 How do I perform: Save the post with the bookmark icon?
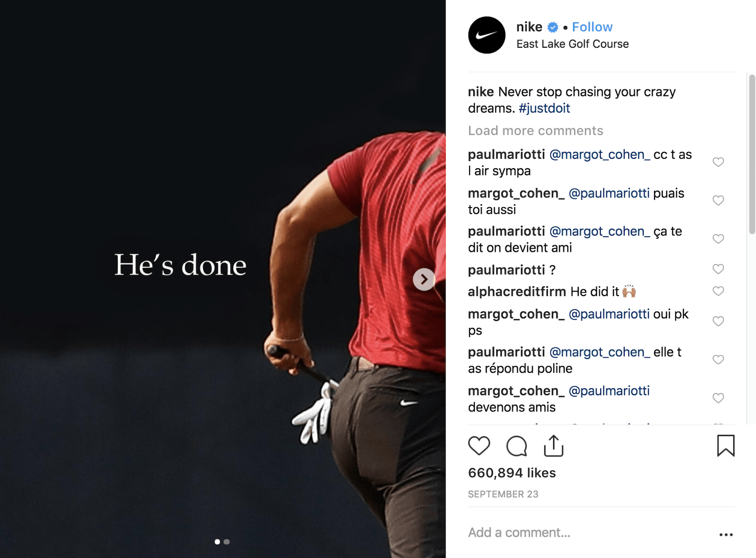pos(726,446)
